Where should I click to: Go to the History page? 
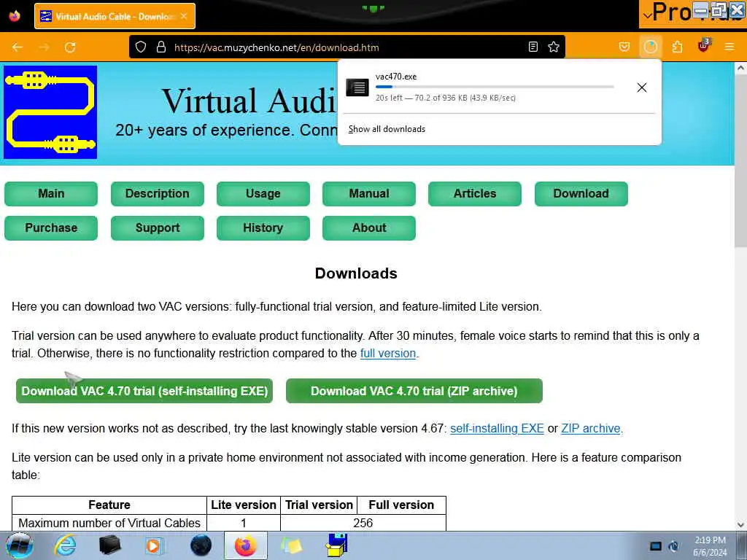(x=263, y=228)
